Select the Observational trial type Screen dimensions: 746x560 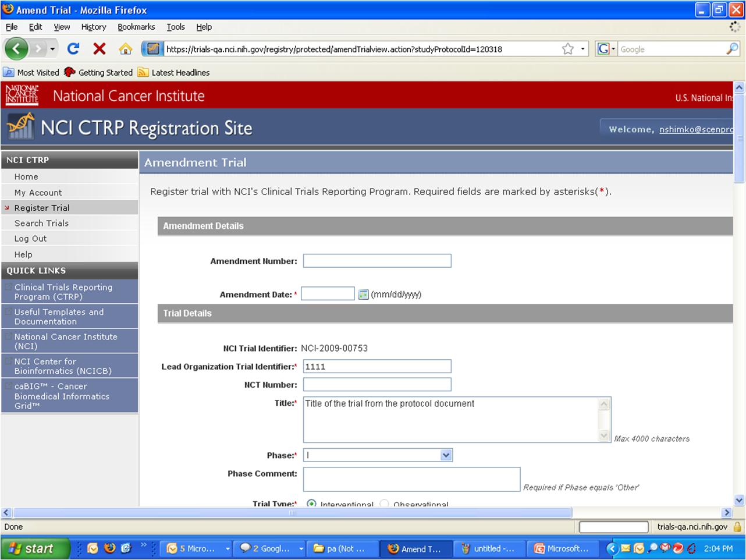[x=384, y=504]
